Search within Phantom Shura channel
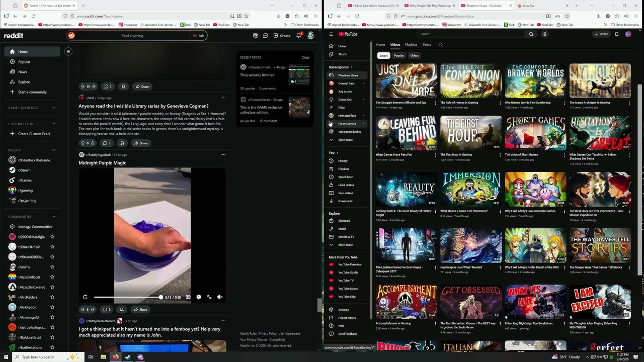Screen dimensions: 644x362 pyautogui.click(x=440, y=45)
